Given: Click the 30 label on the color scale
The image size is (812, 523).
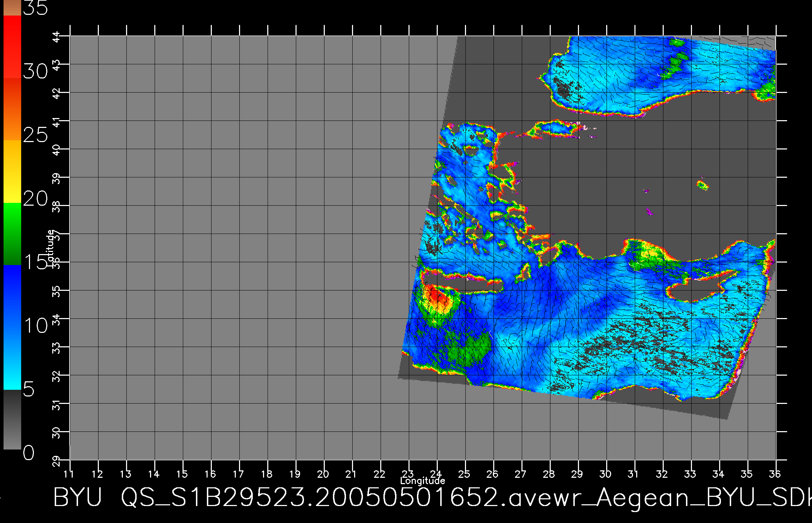Looking at the screenshot, I should (35, 72).
